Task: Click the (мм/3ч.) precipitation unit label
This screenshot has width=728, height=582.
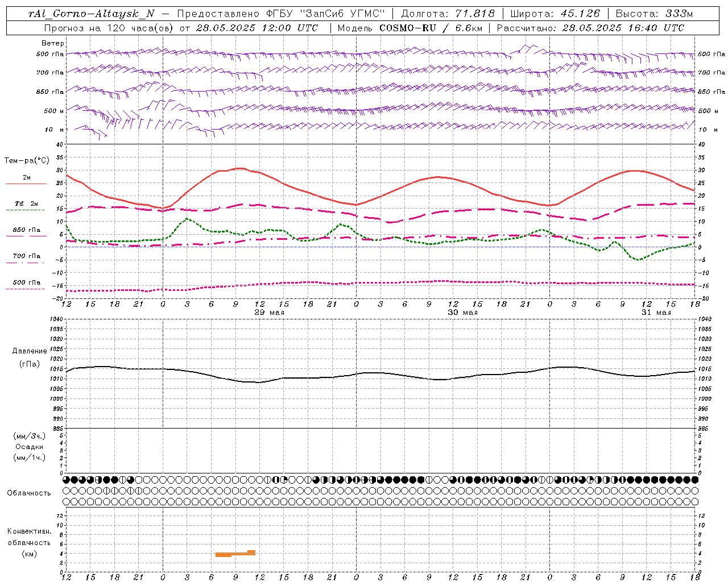Action: point(30,436)
